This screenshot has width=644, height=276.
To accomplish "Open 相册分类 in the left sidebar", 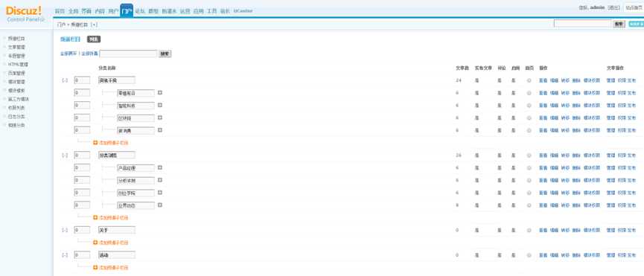I will pyautogui.click(x=16, y=125).
